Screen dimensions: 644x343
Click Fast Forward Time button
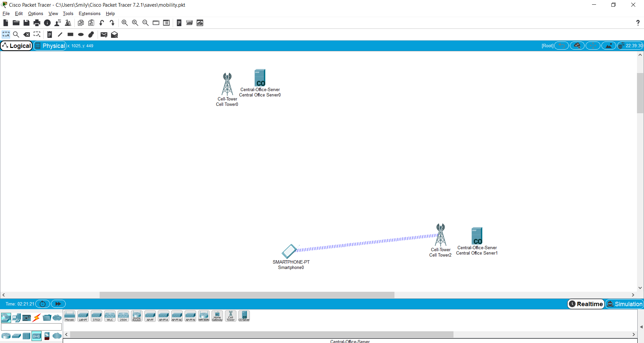tap(58, 304)
